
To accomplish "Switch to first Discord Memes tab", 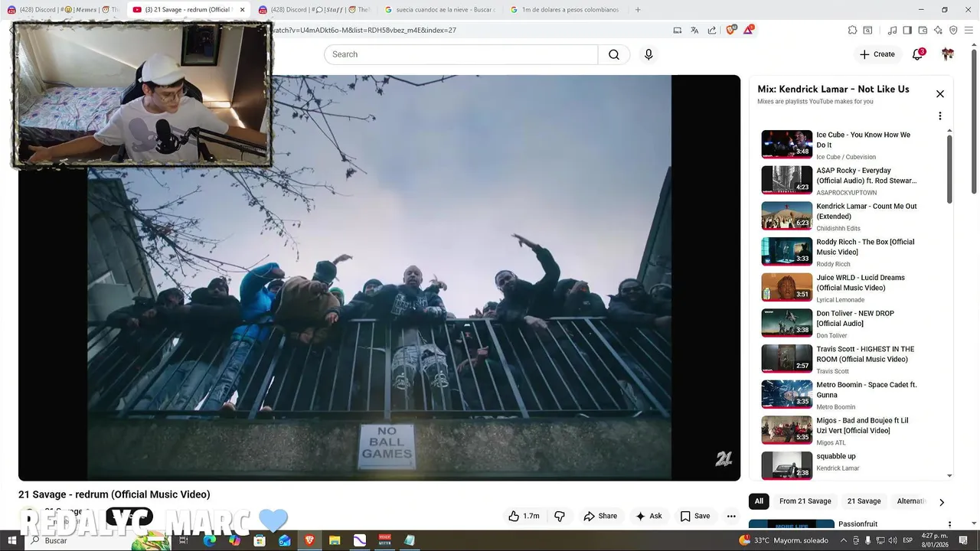I will [x=63, y=10].
